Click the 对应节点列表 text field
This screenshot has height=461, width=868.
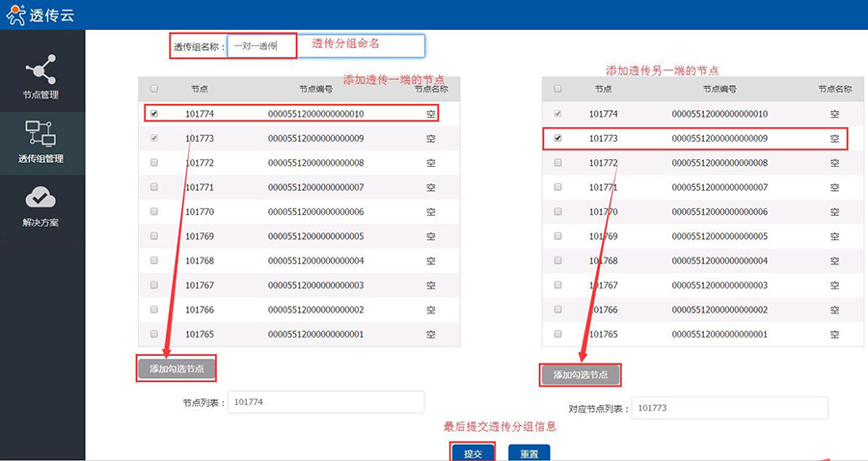coord(729,408)
